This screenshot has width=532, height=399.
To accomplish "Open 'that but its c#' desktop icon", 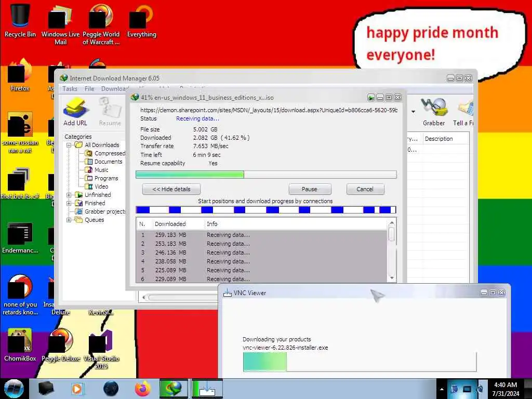I will (20, 183).
